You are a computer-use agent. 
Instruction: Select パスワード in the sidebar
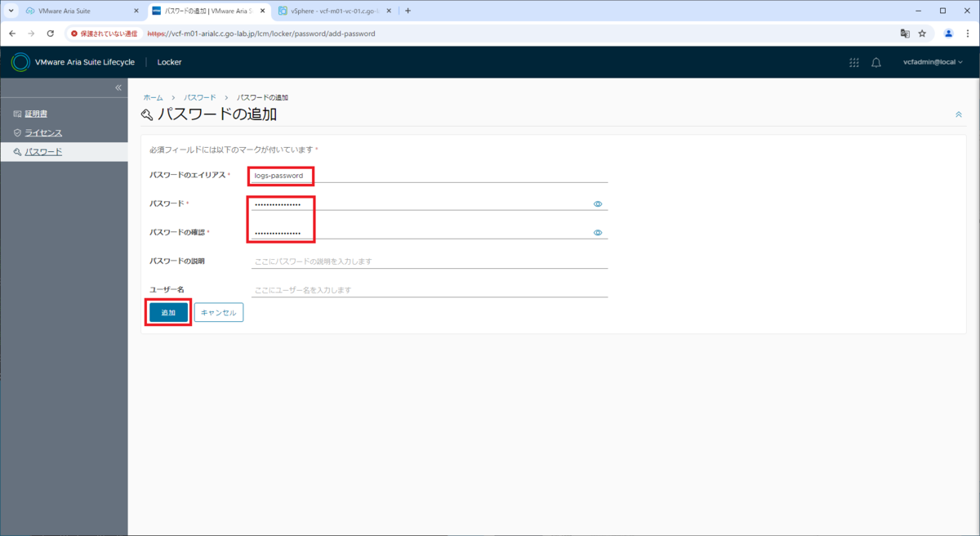[x=43, y=152]
